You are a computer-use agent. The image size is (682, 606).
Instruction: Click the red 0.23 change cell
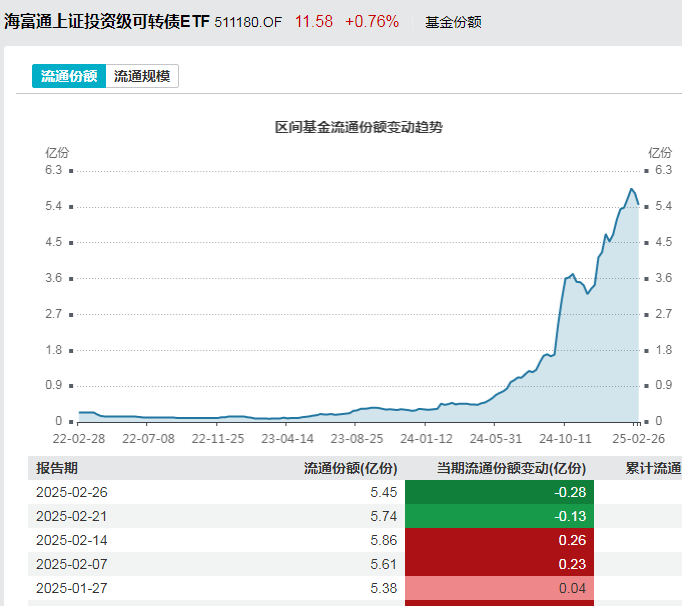click(x=499, y=564)
